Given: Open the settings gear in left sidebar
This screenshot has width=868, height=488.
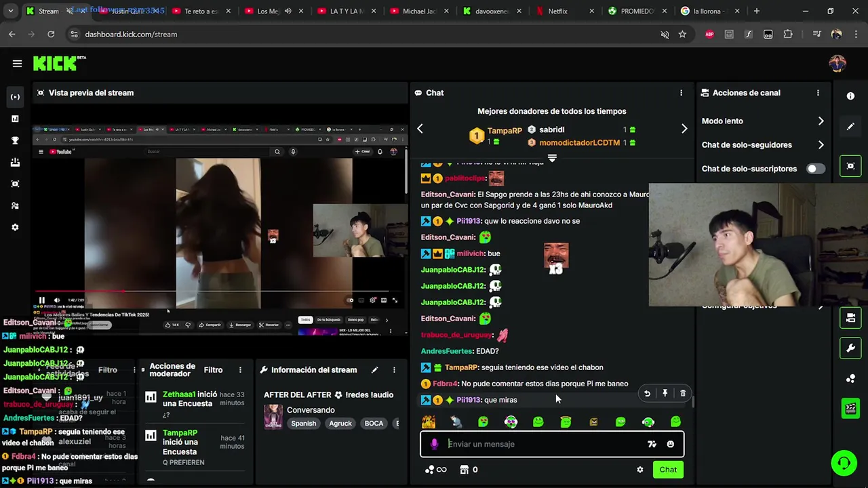Looking at the screenshot, I should tap(15, 227).
